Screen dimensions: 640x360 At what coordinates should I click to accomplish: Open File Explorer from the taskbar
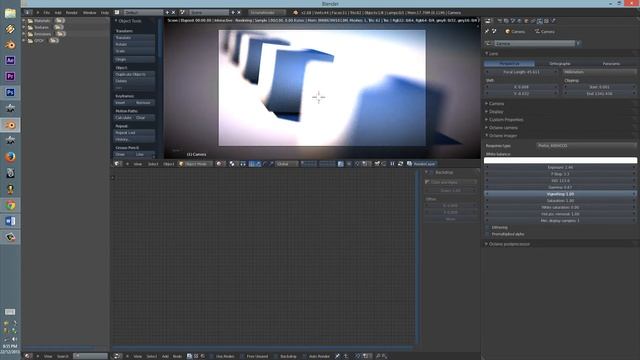pos(10,13)
